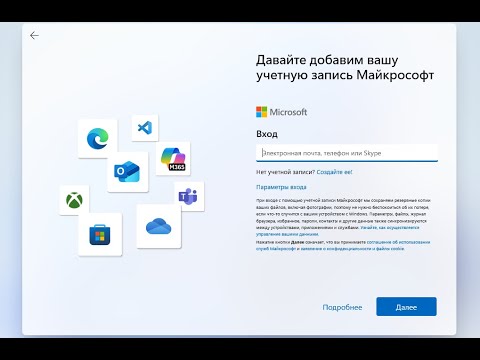Go back using the arrow icon

click(34, 35)
